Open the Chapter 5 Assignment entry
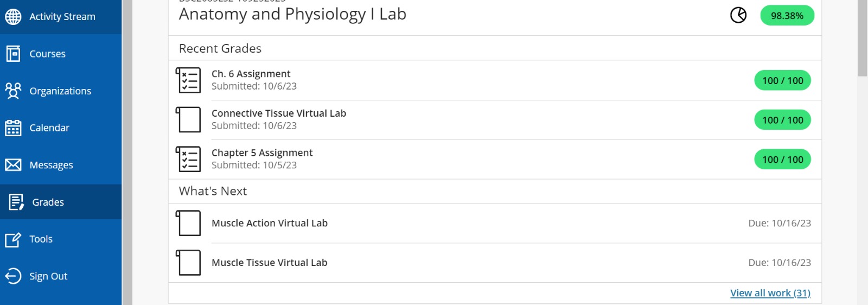Screen dimensions: 868x305 262,153
